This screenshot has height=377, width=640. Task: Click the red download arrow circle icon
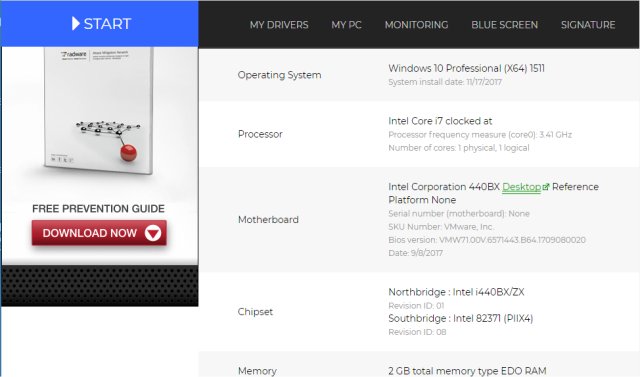coord(153,233)
